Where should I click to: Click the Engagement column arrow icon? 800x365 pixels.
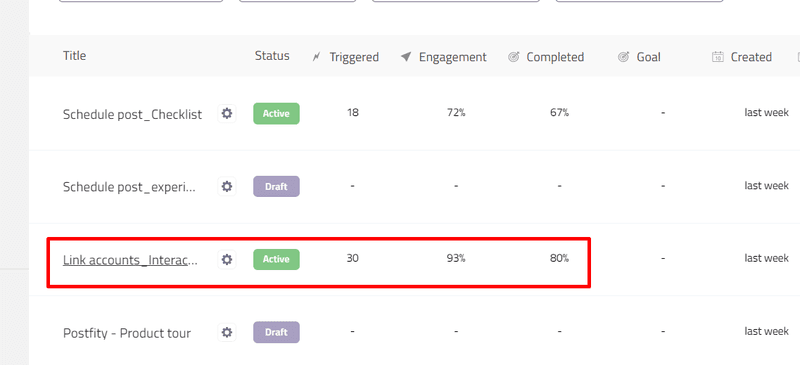click(x=406, y=57)
